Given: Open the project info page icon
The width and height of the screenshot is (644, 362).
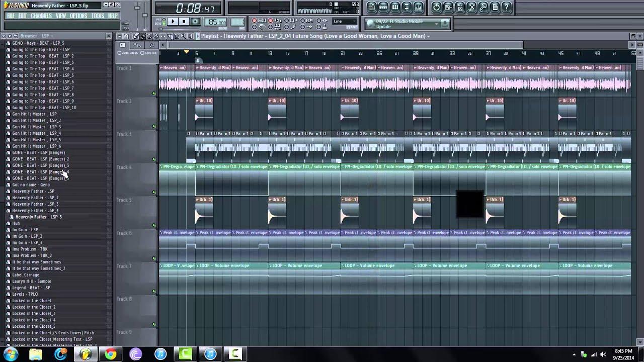Looking at the screenshot, I should [495, 7].
